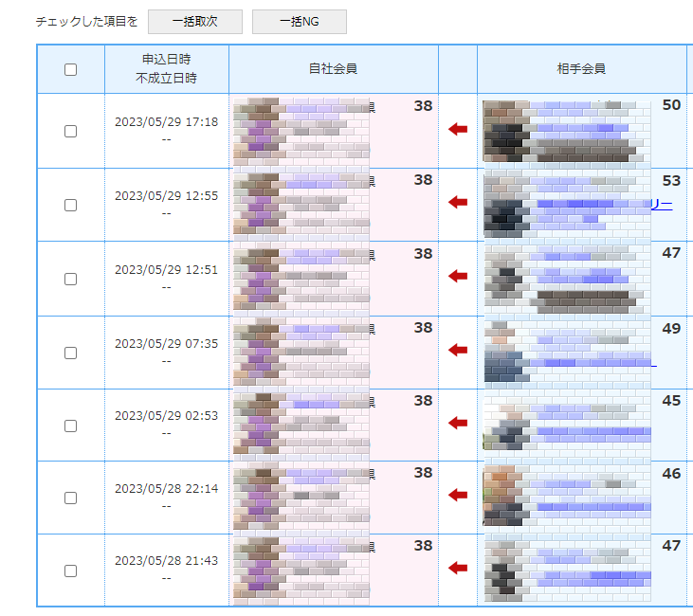Click the 申込日時 column header
Screen dimensions: 693x616
(x=166, y=60)
